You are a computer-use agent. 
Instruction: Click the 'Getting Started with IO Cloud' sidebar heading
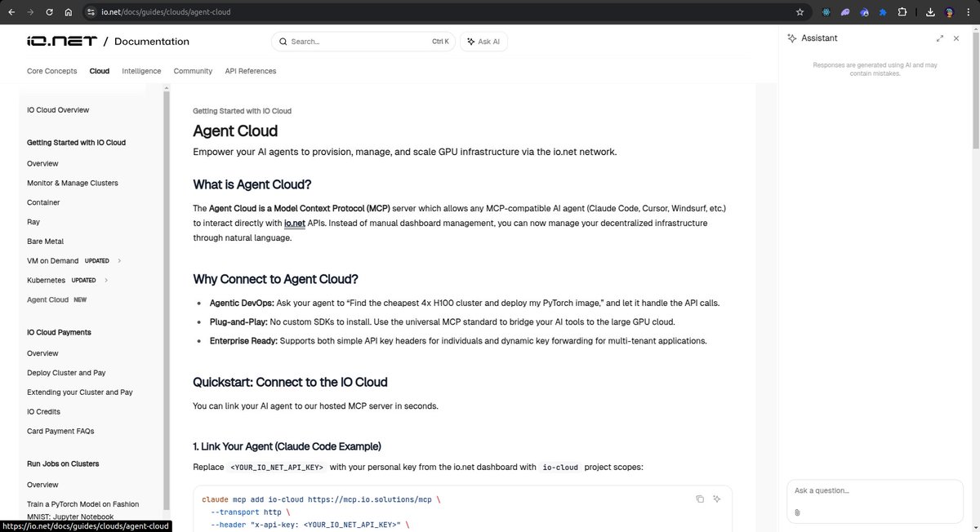[x=76, y=143]
